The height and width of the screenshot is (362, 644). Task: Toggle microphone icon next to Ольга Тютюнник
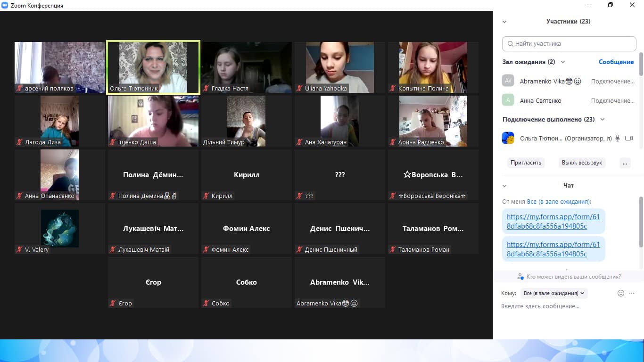coord(618,138)
